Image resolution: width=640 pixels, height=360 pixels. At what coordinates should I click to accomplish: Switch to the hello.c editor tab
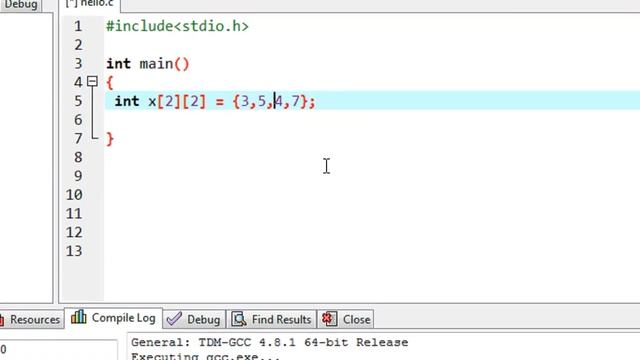tap(89, 4)
